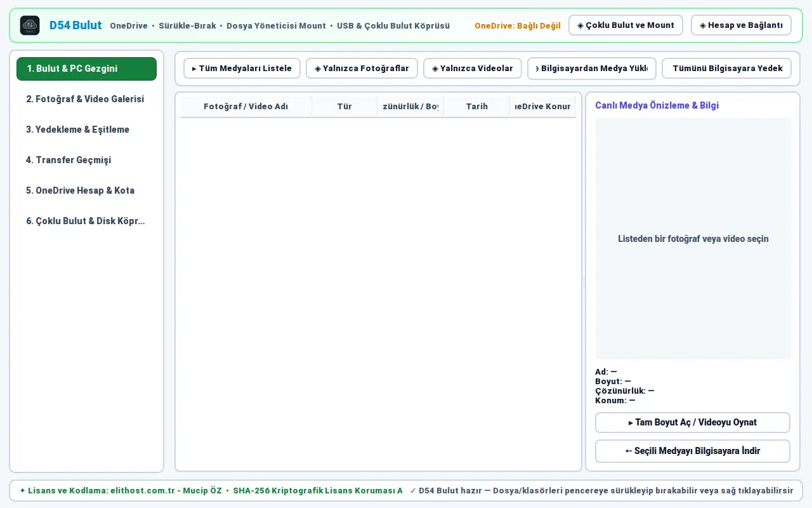Click Bilgisayardan Medya Yükle button

coord(592,69)
